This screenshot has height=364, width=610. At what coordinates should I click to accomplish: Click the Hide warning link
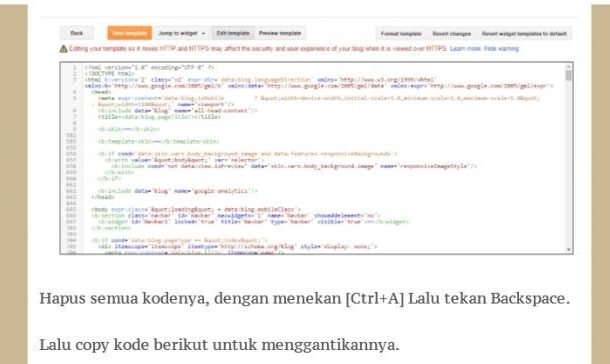click(501, 49)
